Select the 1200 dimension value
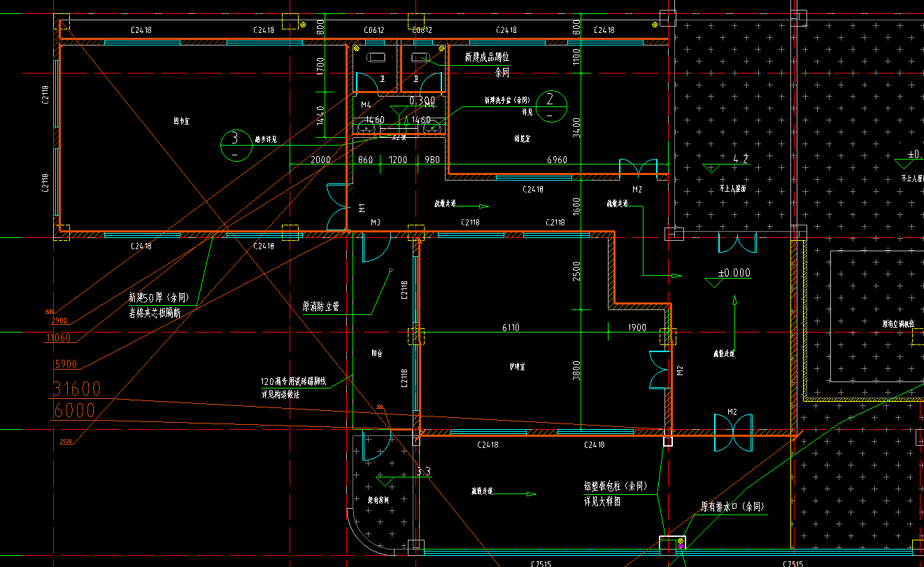This screenshot has height=567, width=924. (x=397, y=160)
